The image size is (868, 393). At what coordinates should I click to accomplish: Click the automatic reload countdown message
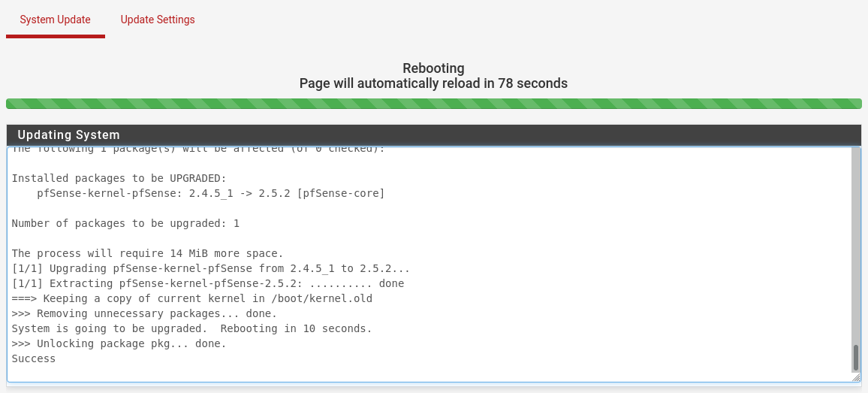[433, 83]
